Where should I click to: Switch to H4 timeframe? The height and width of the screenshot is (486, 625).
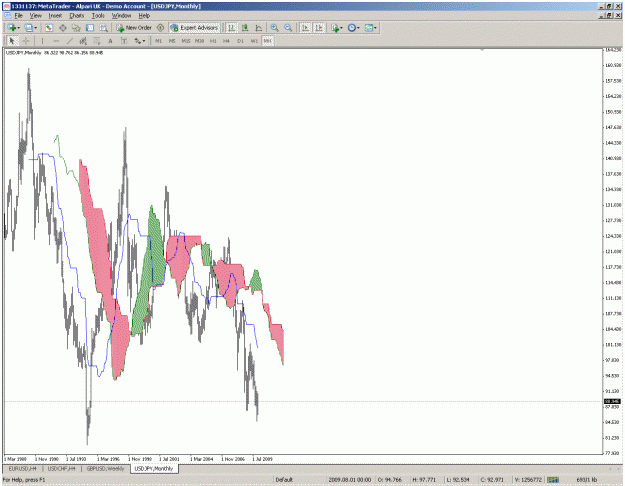[226, 41]
